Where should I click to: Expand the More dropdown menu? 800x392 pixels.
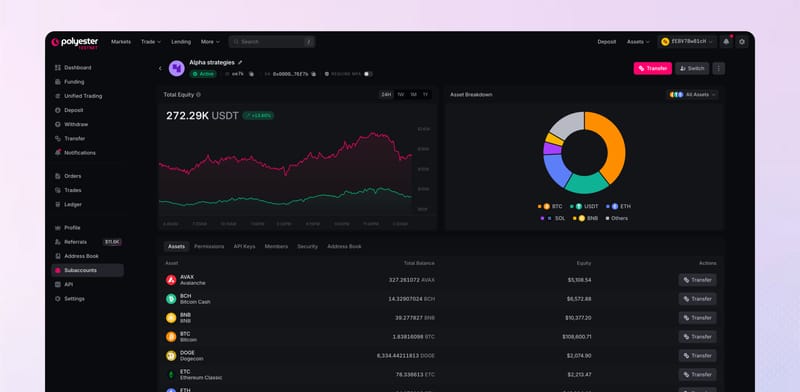(x=210, y=42)
